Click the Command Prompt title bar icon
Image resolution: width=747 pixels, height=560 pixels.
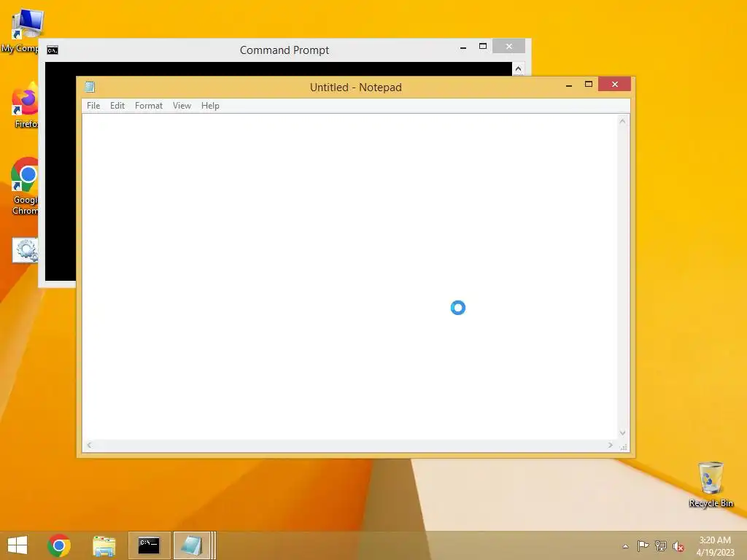pos(53,50)
